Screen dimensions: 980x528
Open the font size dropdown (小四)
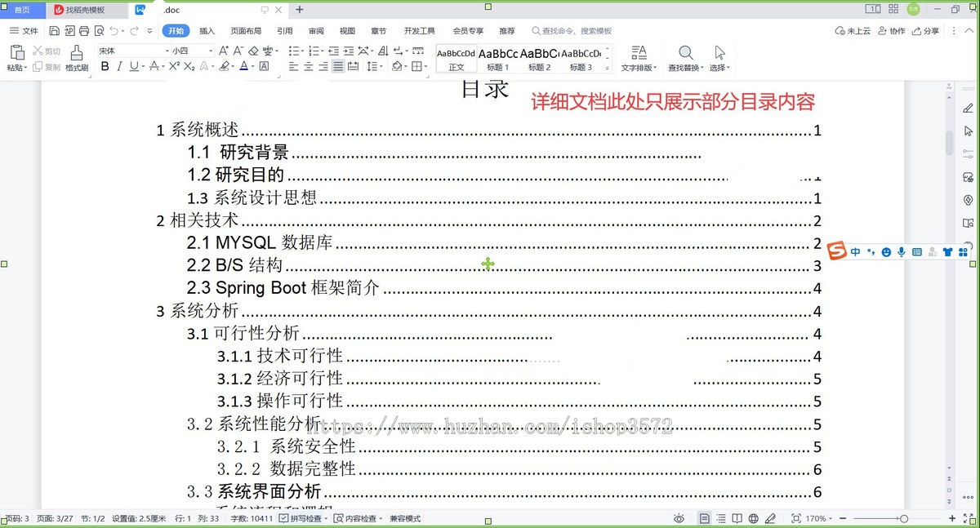point(211,51)
